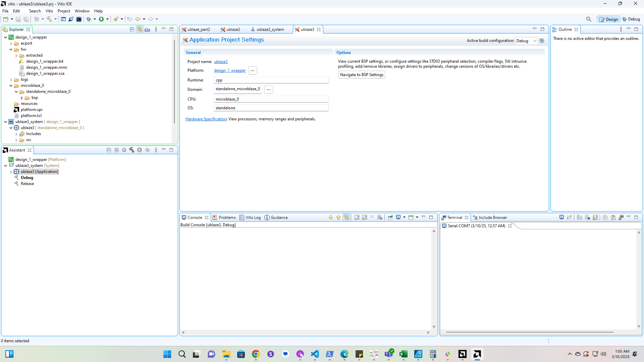This screenshot has width=644, height=362.
Task: Click the Console horizontal scrollbar
Action: [305, 333]
